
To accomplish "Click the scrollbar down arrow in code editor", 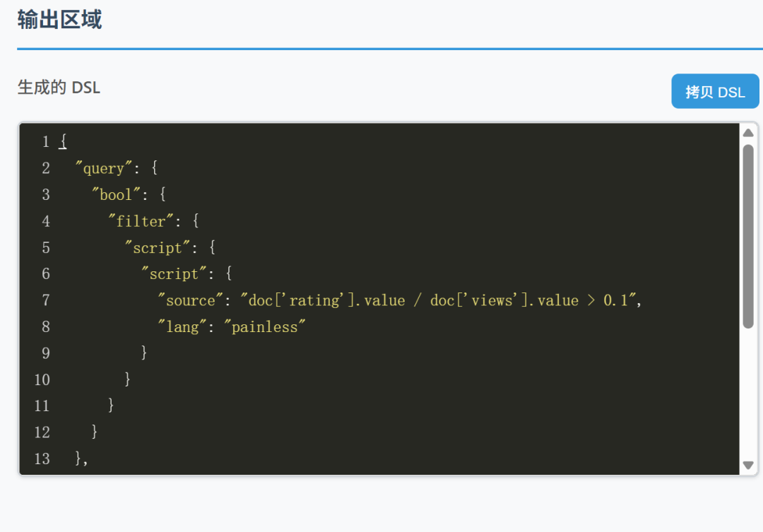I will click(748, 465).
